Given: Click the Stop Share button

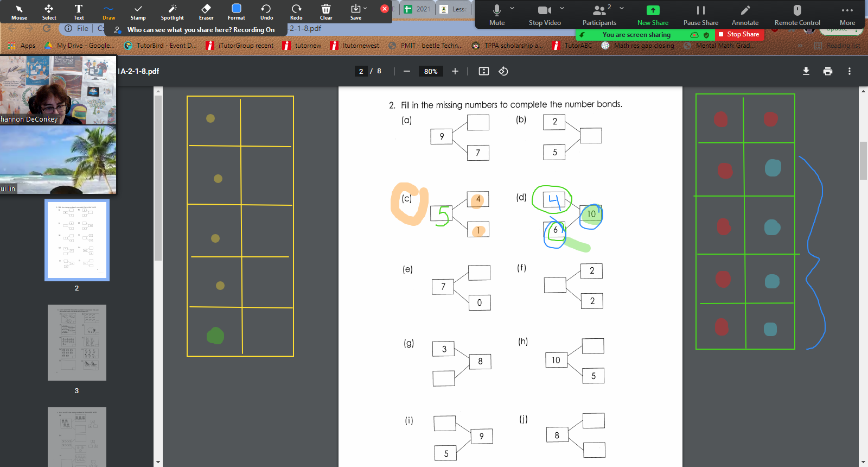Looking at the screenshot, I should pyautogui.click(x=739, y=34).
